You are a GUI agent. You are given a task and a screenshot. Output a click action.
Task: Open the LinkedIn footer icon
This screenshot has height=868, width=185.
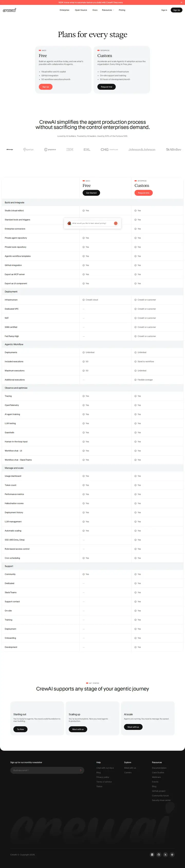tap(152, 854)
